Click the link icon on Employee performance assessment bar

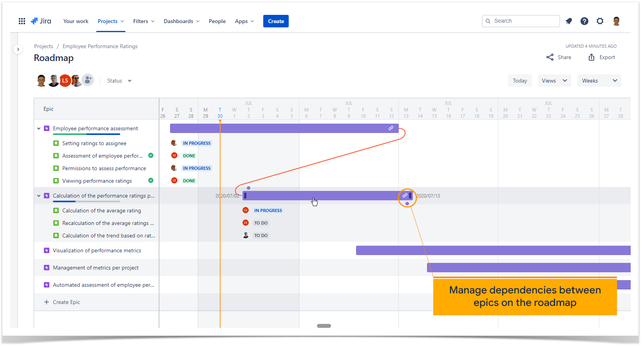tap(391, 128)
